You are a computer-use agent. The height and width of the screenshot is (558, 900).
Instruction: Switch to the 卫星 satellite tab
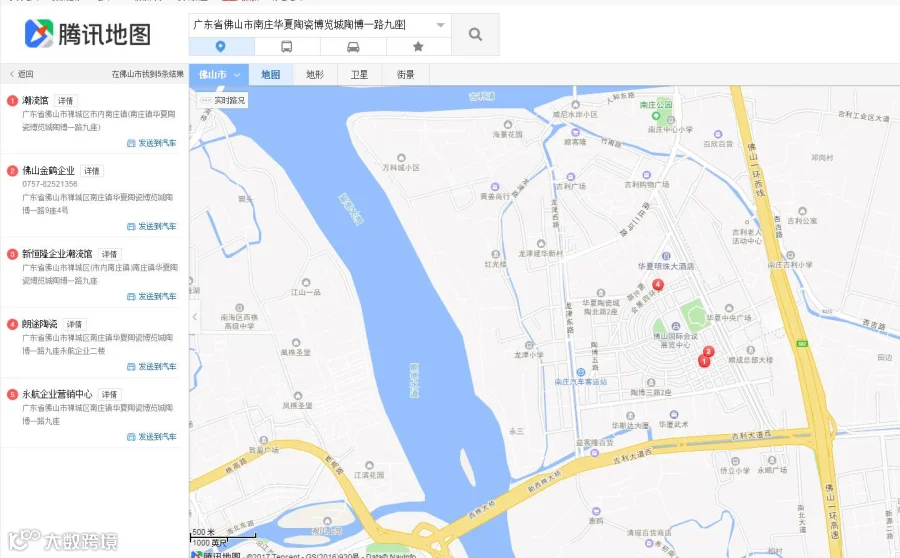pyautogui.click(x=359, y=75)
